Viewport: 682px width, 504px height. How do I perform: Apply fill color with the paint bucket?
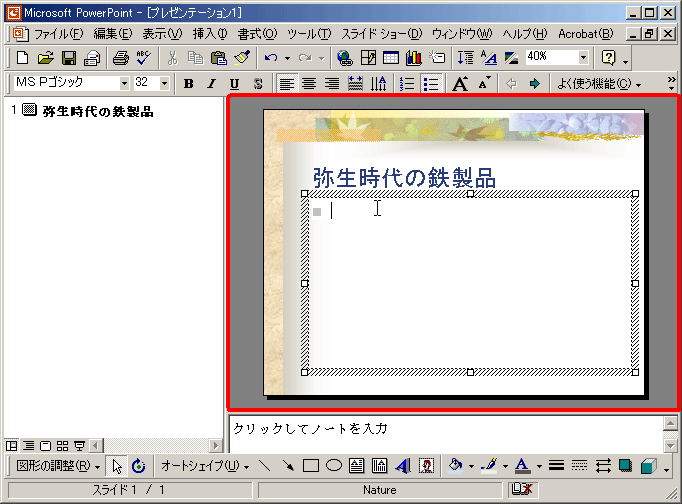(455, 466)
